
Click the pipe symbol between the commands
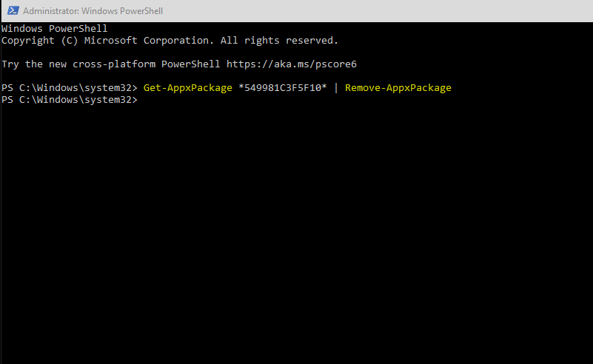[336, 88]
